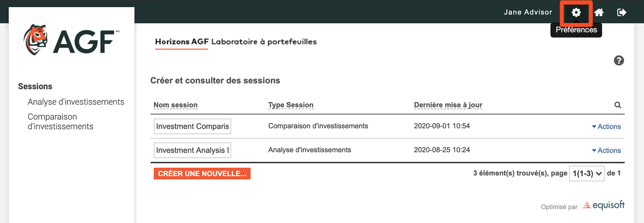
Task: Sort by Dernière mise à jour column
Action: tap(448, 105)
